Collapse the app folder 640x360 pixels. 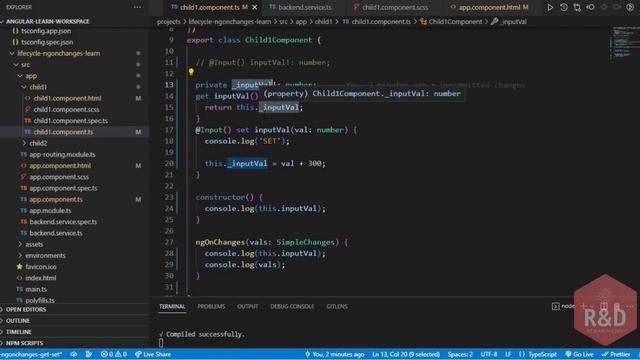pos(31,76)
